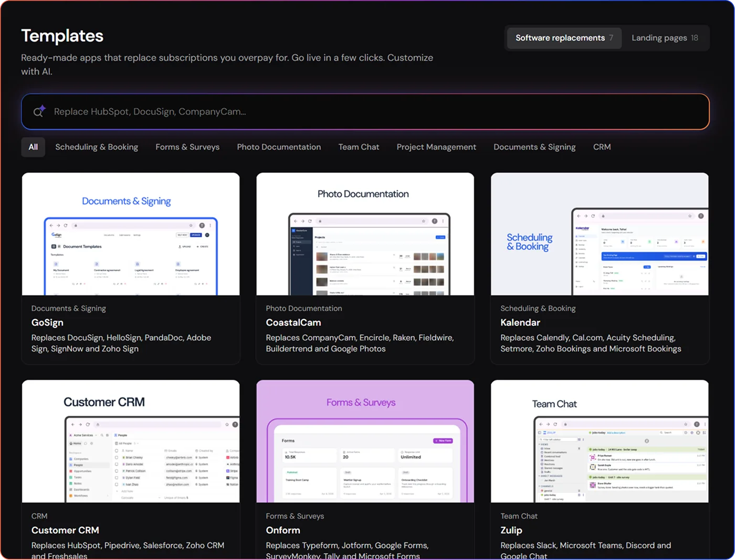Image resolution: width=735 pixels, height=560 pixels.
Task: Switch to Software replacements tab
Action: pyautogui.click(x=564, y=38)
